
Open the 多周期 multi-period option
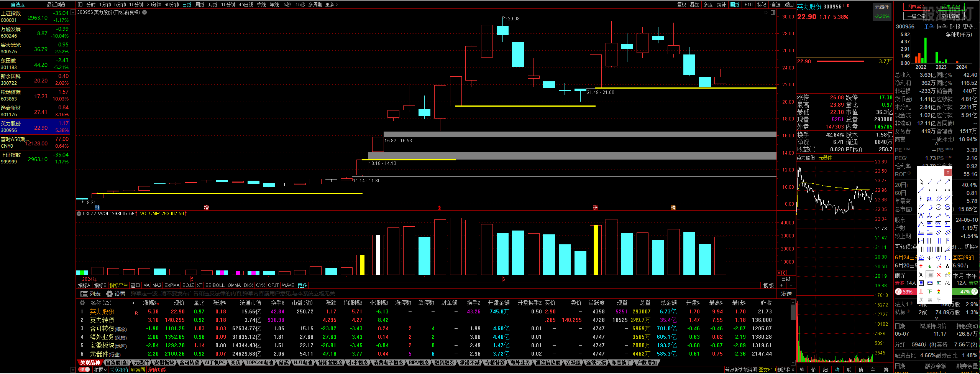pos(315,5)
